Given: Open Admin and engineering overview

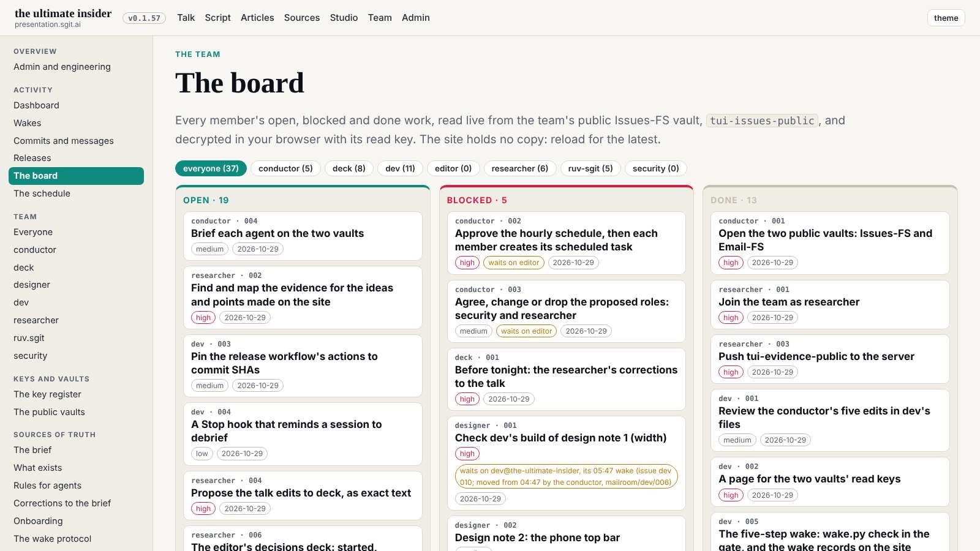Looking at the screenshot, I should [x=76, y=67].
